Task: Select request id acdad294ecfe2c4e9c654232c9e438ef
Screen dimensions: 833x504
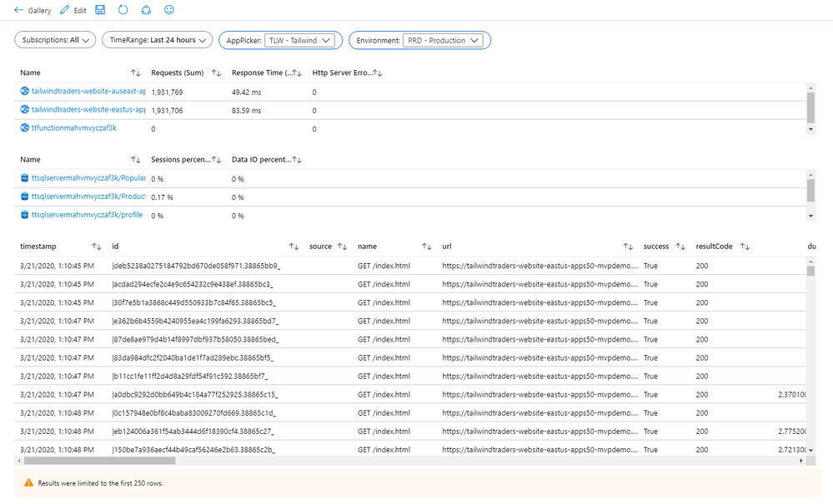Action: point(193,284)
